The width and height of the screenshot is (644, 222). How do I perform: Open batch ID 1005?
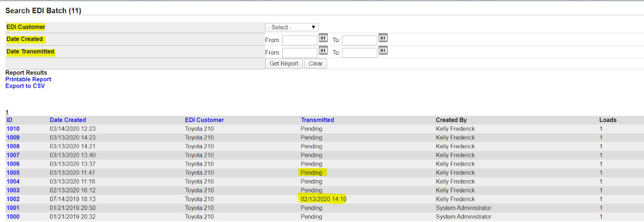click(x=13, y=173)
